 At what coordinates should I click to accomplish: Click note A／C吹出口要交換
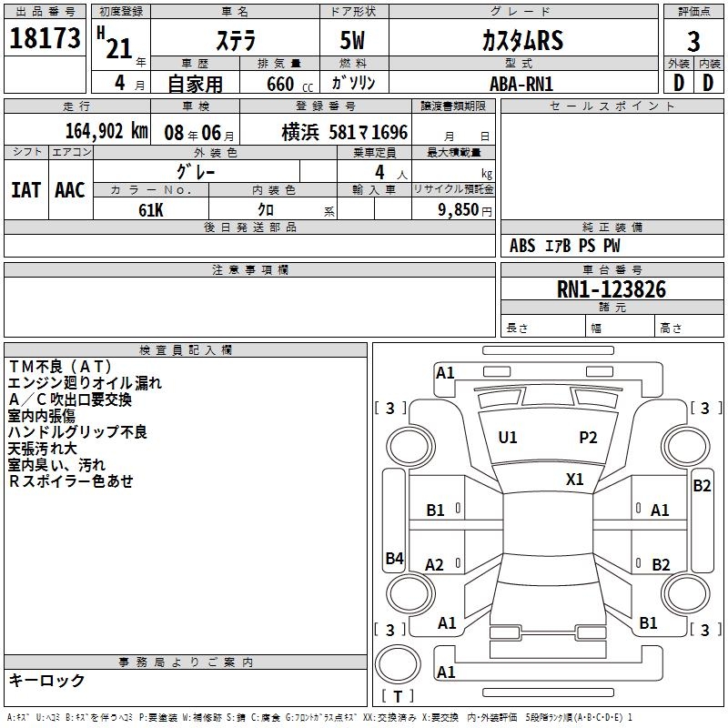point(70,399)
